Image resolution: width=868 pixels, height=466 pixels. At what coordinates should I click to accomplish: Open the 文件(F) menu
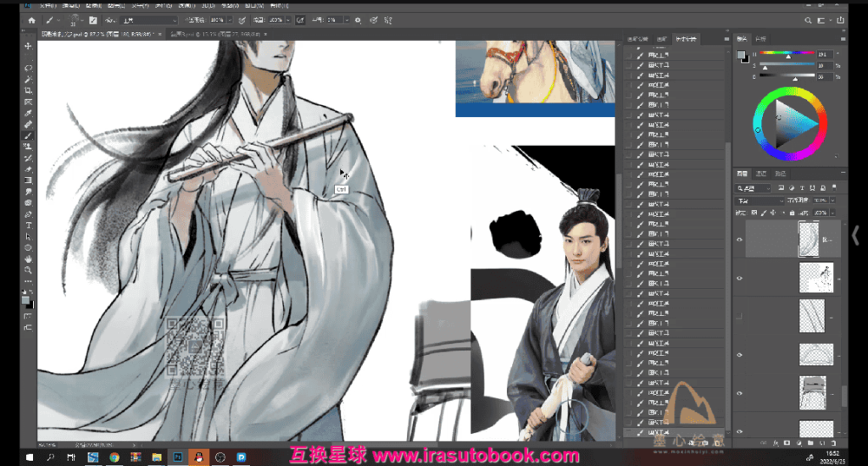47,6
